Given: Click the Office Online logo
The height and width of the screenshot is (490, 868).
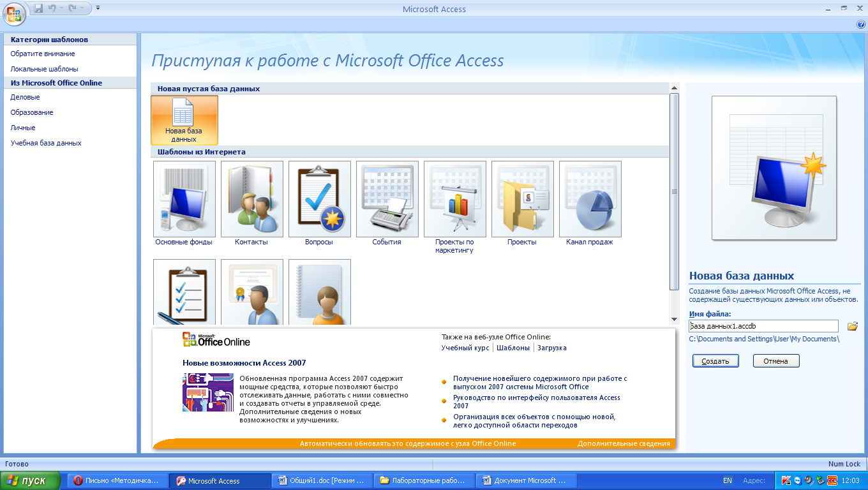Looking at the screenshot, I should (x=216, y=340).
